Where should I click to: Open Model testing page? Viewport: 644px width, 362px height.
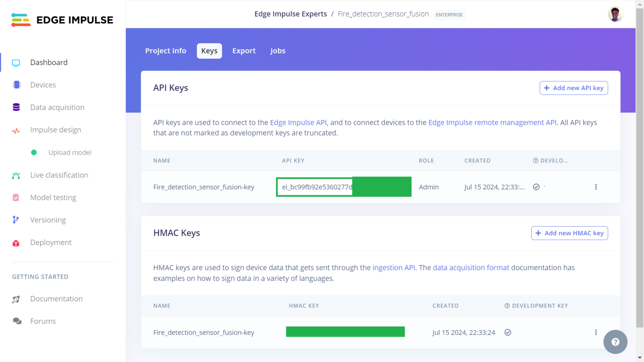click(53, 197)
